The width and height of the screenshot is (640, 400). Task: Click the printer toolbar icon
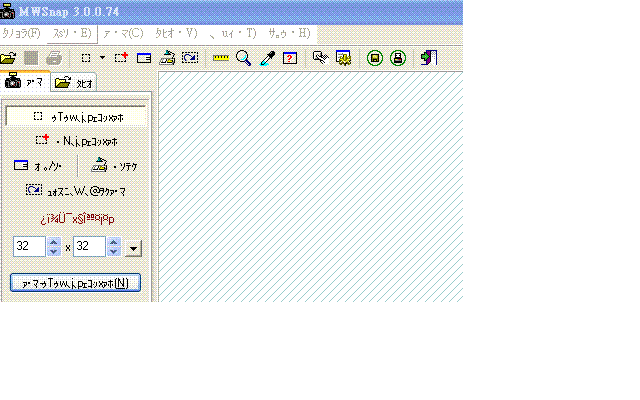(x=53, y=58)
